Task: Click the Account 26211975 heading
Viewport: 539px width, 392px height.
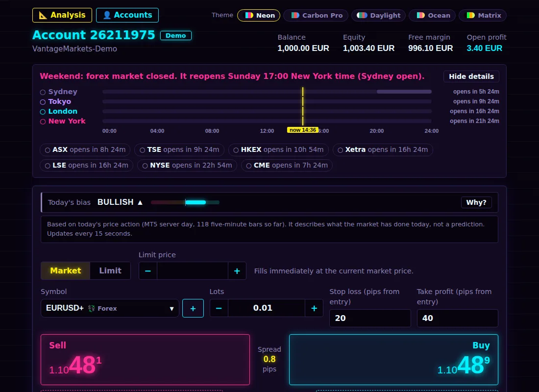Action: 94,35
